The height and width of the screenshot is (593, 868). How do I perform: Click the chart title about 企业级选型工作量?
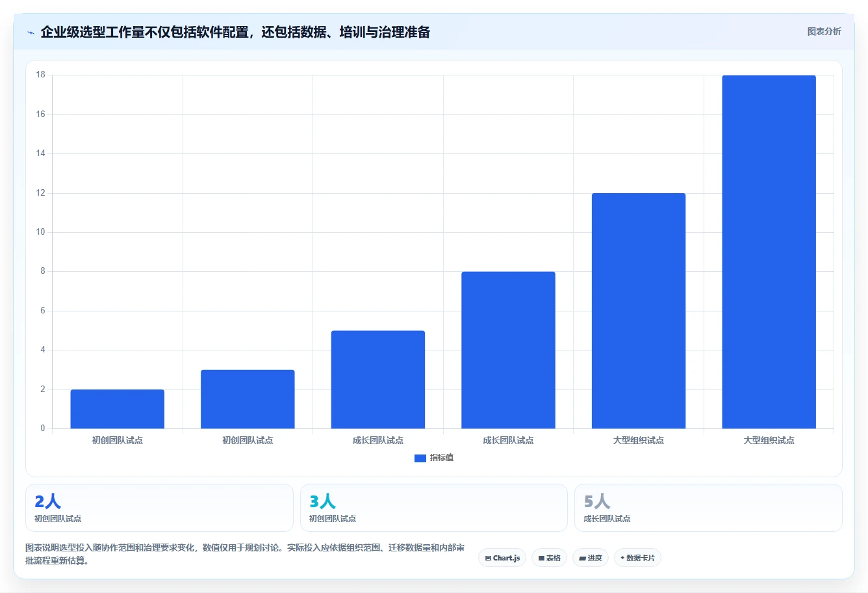pyautogui.click(x=235, y=32)
